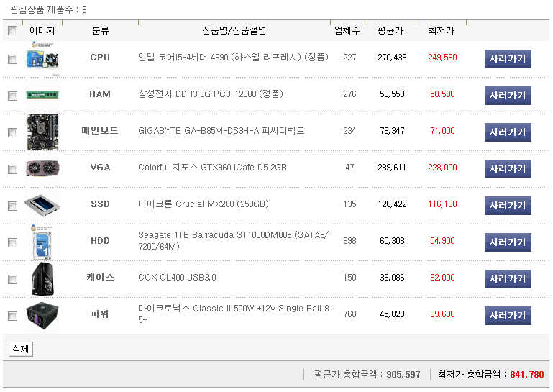Click SSD lowest price 116,100
The height and width of the screenshot is (392, 553).
442,204
